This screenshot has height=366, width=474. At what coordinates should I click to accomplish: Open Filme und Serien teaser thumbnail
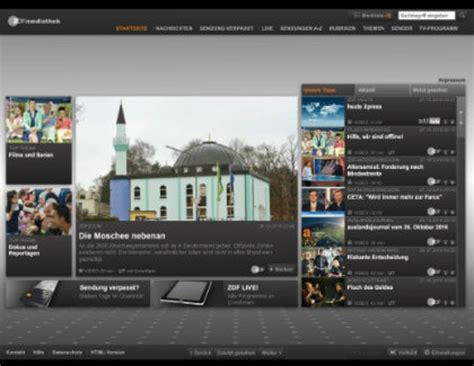pos(39,120)
